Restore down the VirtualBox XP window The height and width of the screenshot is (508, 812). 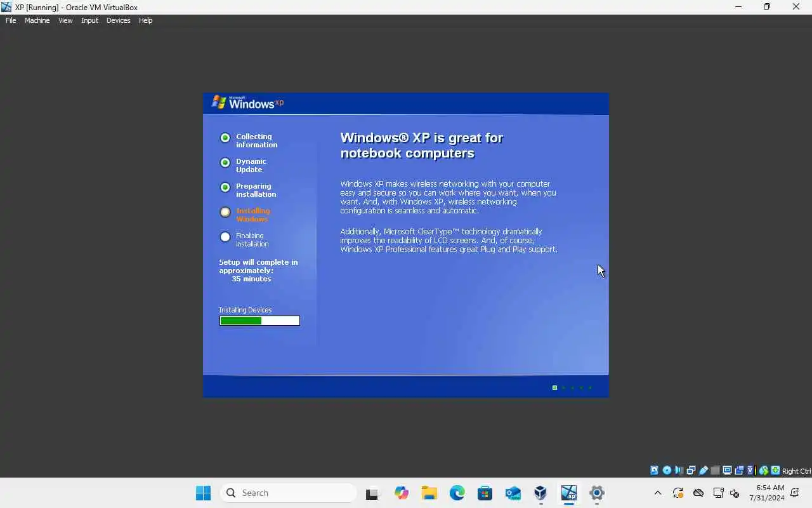click(x=767, y=7)
